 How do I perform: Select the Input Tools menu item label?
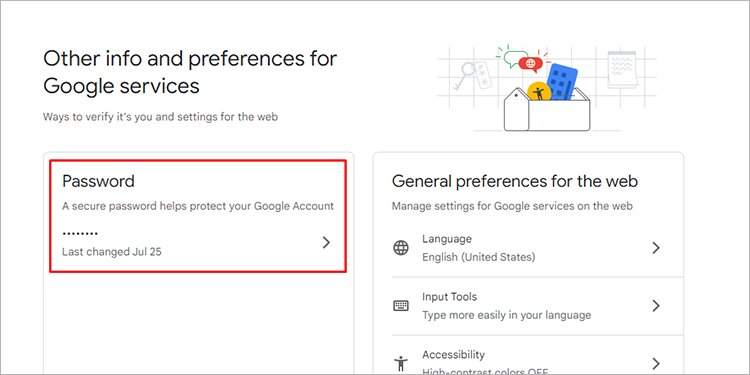449,297
